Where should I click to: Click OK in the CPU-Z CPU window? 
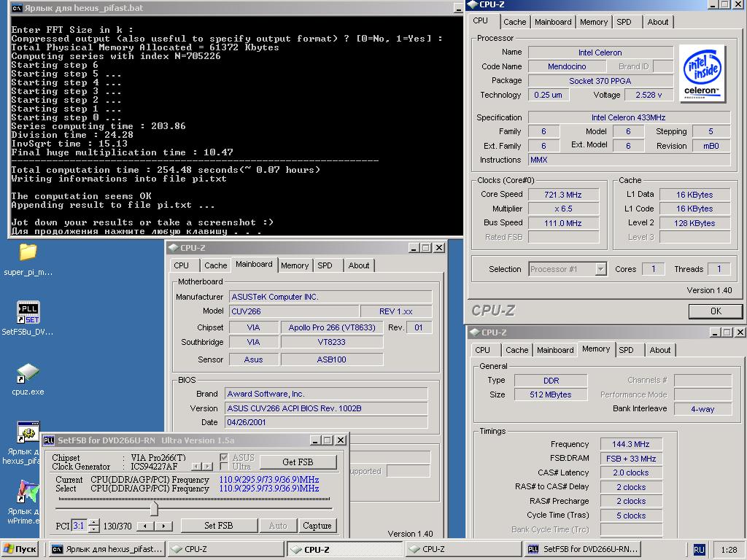[716, 311]
